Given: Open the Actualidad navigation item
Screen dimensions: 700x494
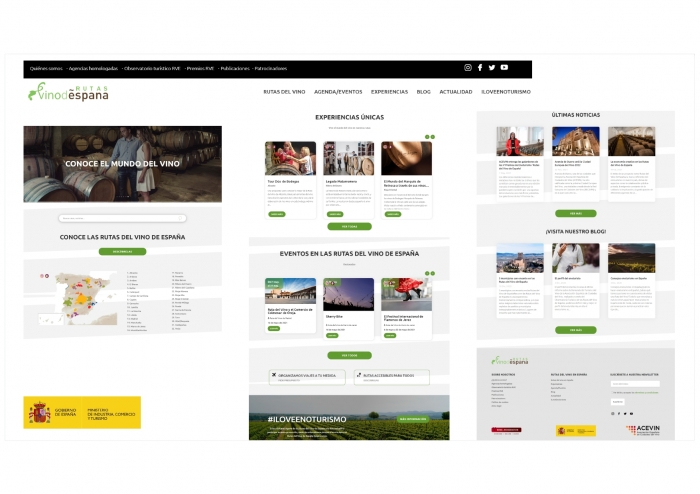Looking at the screenshot, I should click(456, 91).
